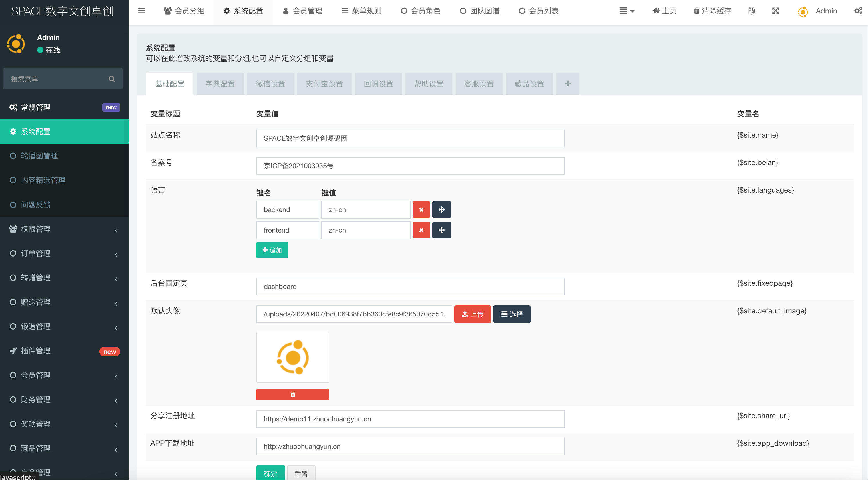Click the fullscreen expand icon in header

[x=775, y=11]
